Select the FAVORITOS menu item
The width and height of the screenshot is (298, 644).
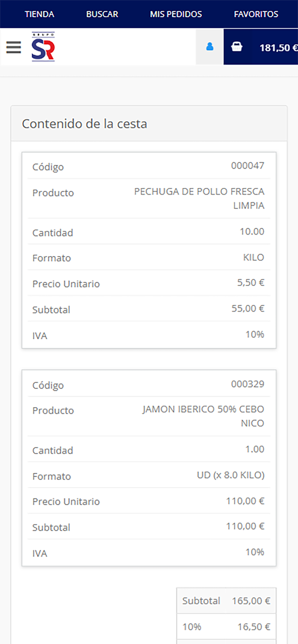256,14
